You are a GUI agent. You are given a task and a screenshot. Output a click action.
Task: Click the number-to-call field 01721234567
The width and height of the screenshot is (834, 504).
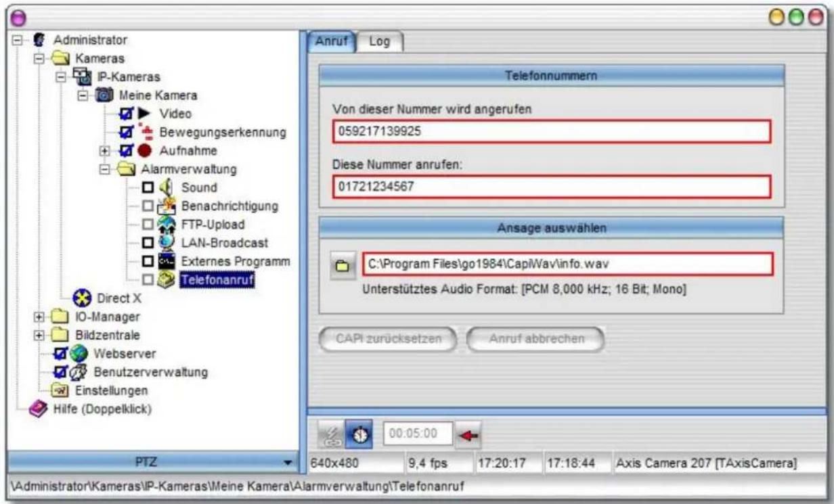pos(551,187)
